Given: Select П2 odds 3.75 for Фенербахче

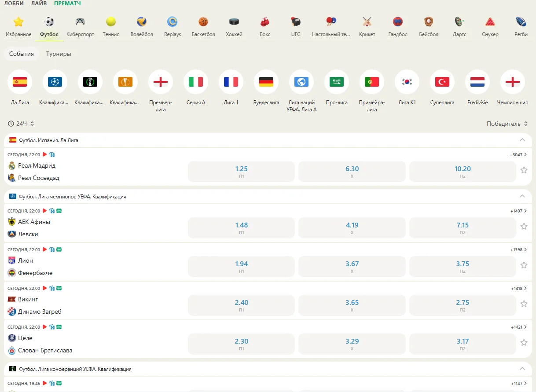Looking at the screenshot, I should (463, 267).
